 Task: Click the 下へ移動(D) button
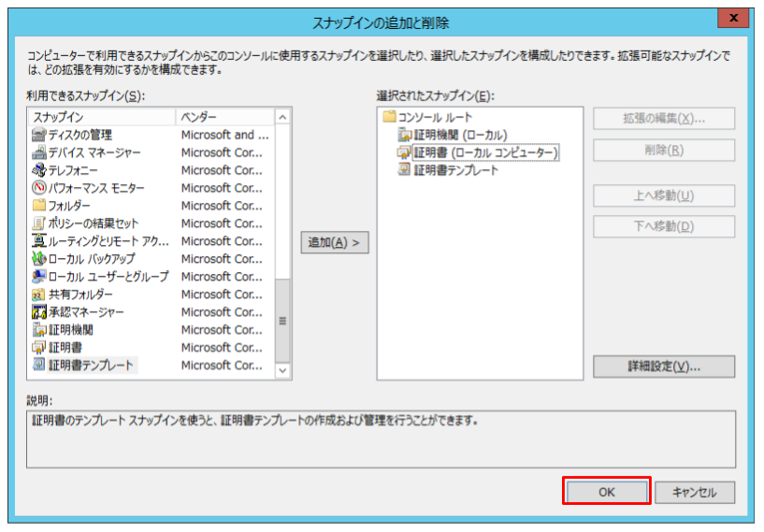pos(664,226)
